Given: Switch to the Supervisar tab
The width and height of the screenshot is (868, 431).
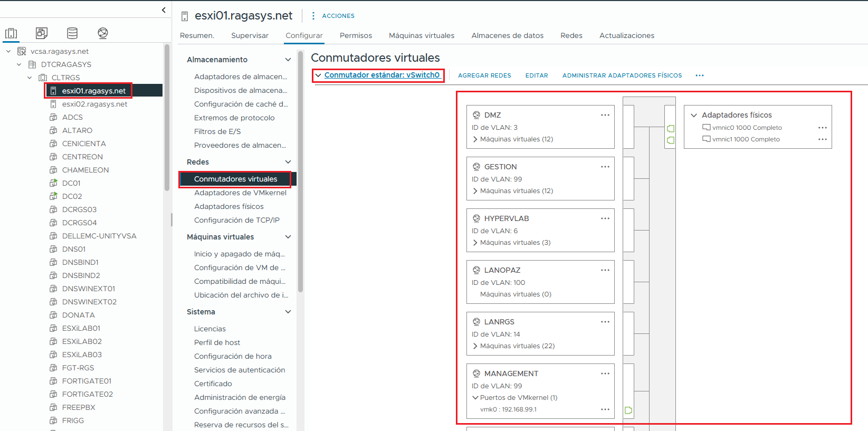Looking at the screenshot, I should pyautogui.click(x=250, y=35).
